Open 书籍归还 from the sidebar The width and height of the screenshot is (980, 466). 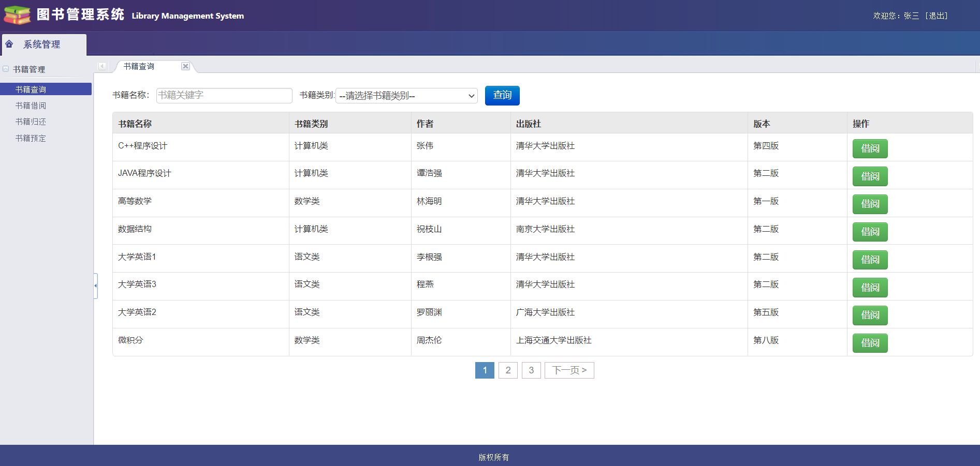click(x=30, y=122)
